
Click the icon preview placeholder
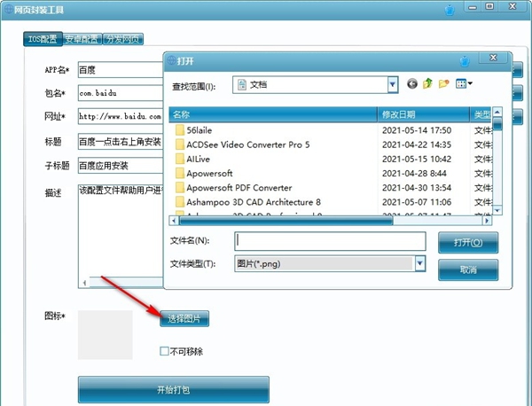pos(106,335)
